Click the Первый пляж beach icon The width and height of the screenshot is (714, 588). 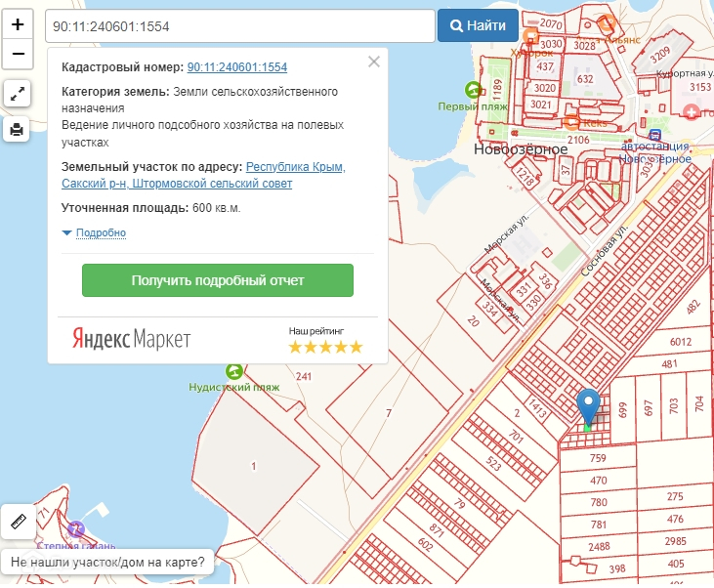coord(473,90)
